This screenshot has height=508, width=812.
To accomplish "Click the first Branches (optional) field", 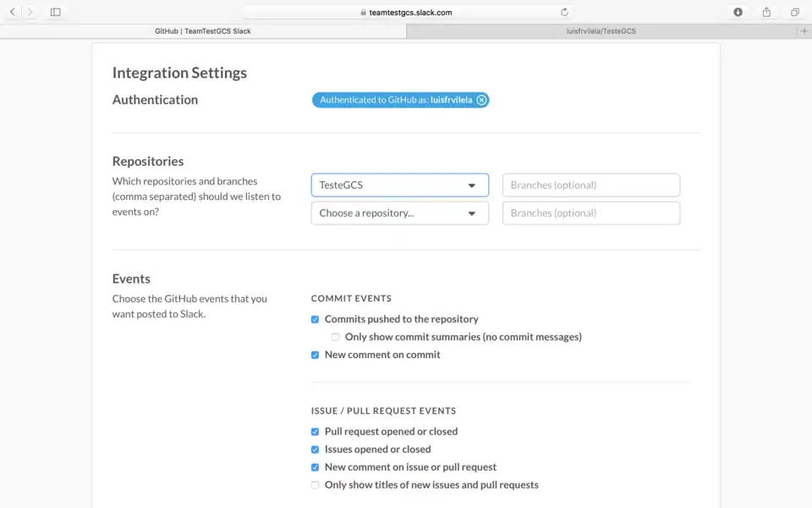I will click(x=590, y=185).
